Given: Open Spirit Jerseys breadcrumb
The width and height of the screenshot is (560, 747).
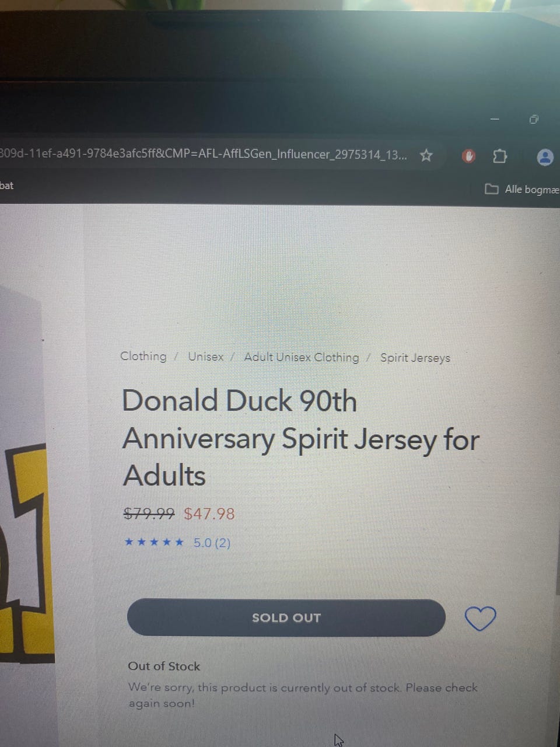Looking at the screenshot, I should 415,358.
